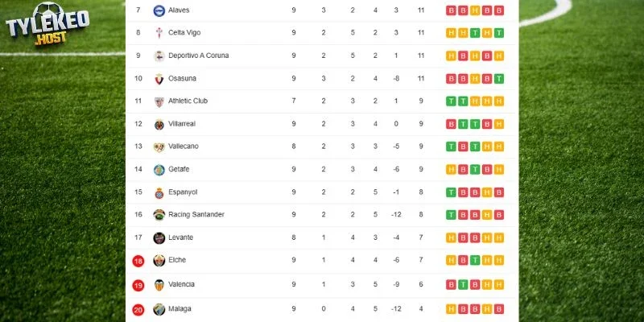Click the Racing Santander team logo

pos(159,215)
